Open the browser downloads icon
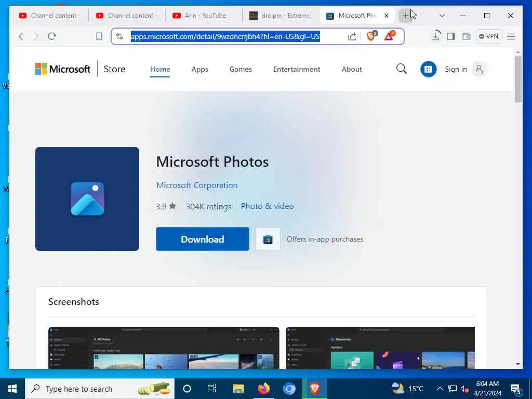 tap(435, 36)
